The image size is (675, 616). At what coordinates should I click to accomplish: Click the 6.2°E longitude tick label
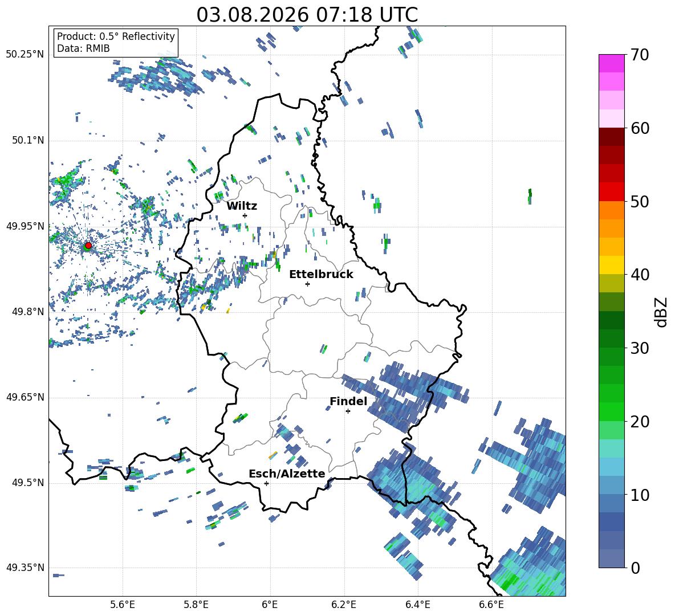click(x=344, y=605)
